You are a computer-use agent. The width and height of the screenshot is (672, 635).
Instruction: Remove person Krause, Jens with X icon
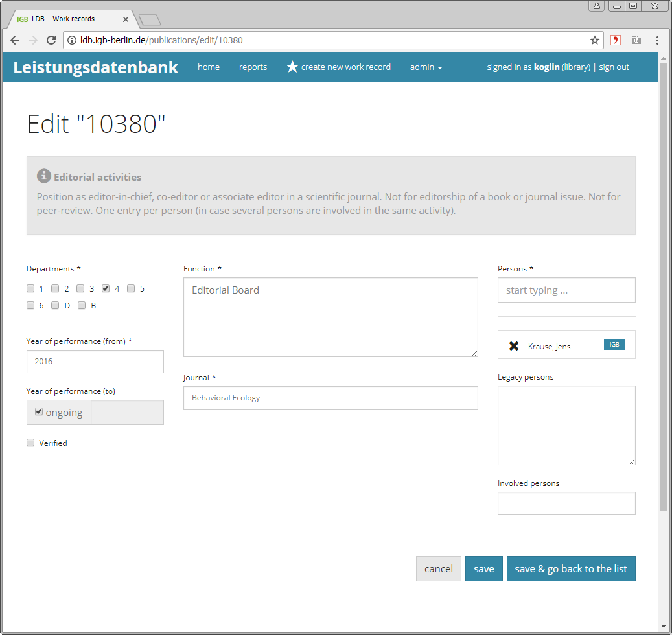point(514,346)
